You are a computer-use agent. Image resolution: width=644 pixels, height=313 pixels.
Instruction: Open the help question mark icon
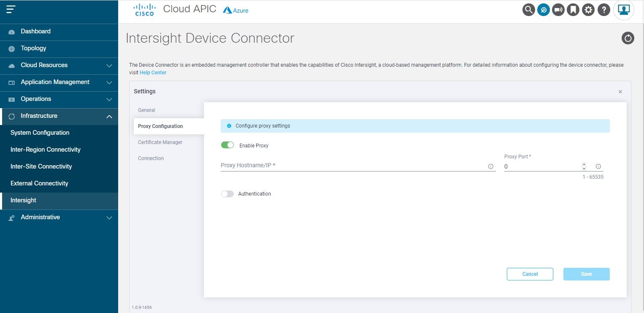[604, 10]
